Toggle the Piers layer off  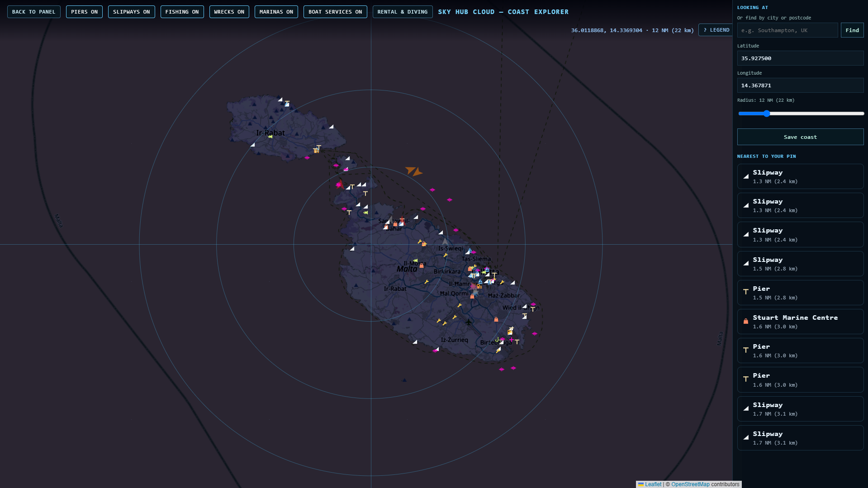pos(84,12)
